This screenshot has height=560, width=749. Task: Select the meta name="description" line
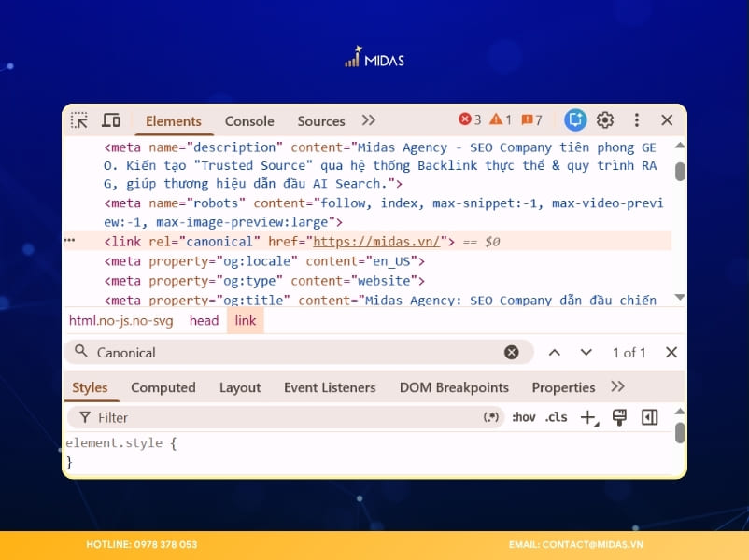point(380,165)
